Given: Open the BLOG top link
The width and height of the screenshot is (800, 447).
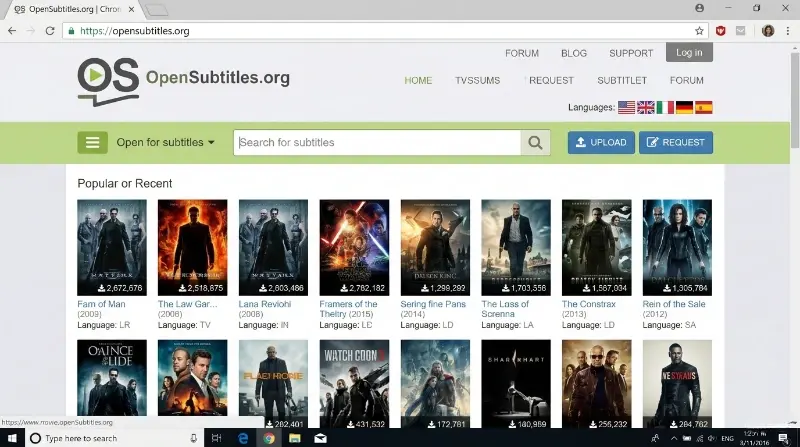Looking at the screenshot, I should click(573, 53).
